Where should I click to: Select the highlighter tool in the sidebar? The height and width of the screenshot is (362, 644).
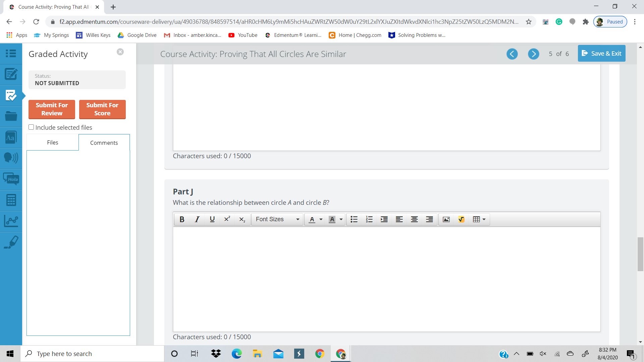click(11, 242)
